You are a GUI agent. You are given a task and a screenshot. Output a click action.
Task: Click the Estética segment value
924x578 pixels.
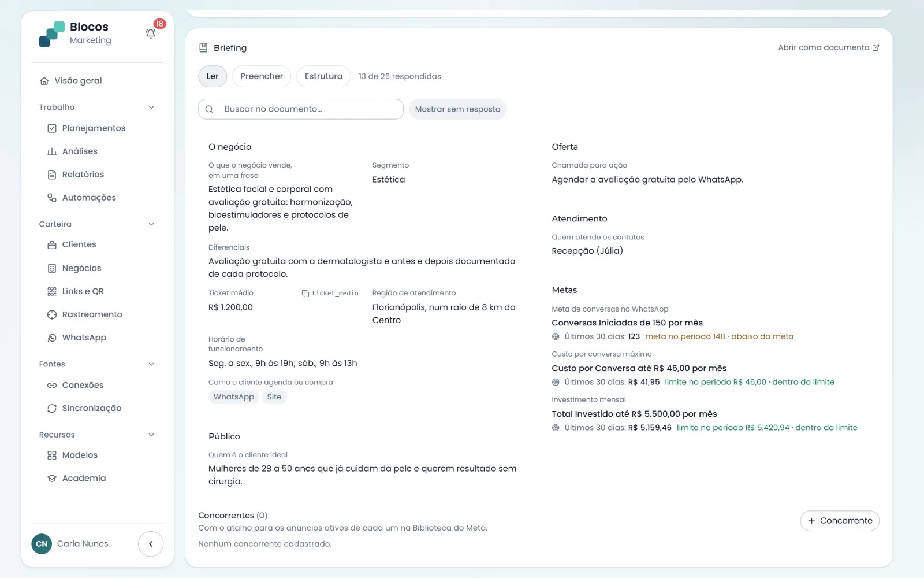389,180
